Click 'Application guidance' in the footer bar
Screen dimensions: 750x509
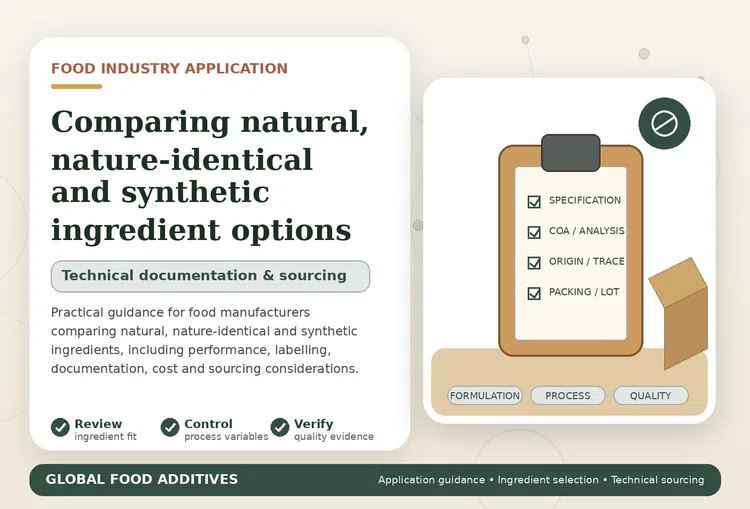[431, 480]
